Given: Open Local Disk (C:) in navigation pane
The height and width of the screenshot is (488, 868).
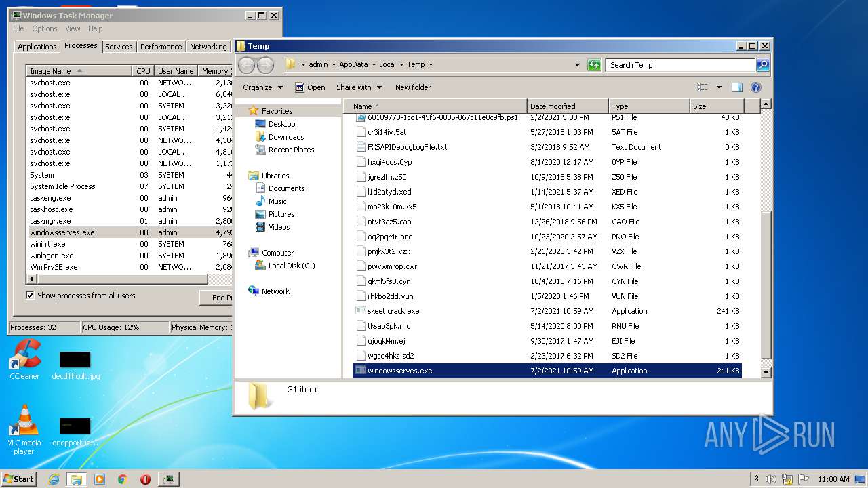Looking at the screenshot, I should pyautogui.click(x=292, y=266).
